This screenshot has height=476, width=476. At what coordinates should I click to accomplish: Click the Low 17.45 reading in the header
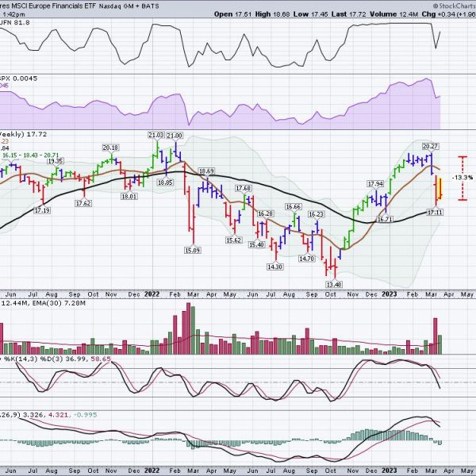coord(310,14)
